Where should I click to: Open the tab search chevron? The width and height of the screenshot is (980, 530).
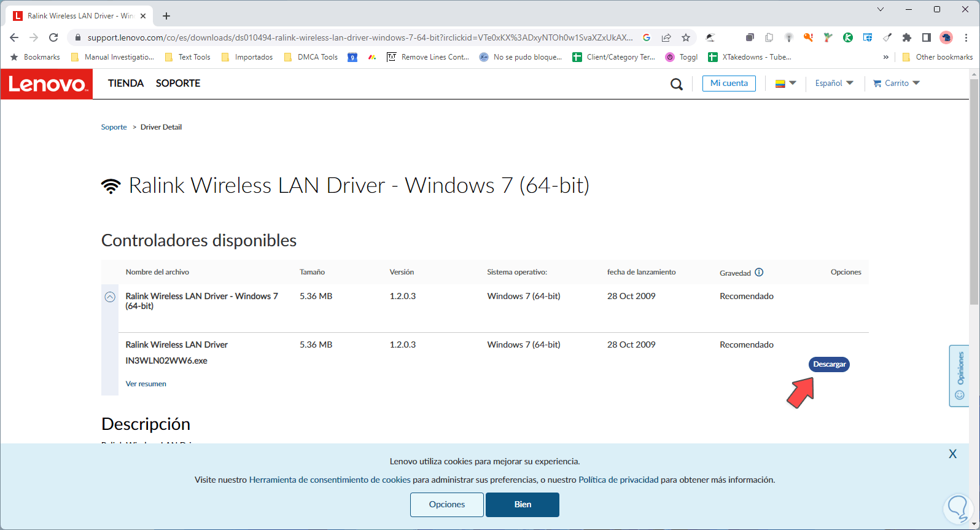click(x=881, y=9)
